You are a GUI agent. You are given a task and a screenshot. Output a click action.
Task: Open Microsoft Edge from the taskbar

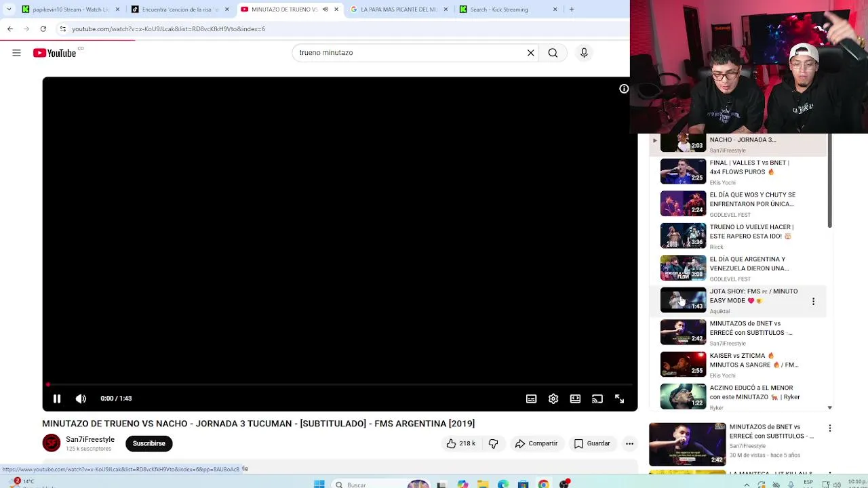tap(503, 484)
